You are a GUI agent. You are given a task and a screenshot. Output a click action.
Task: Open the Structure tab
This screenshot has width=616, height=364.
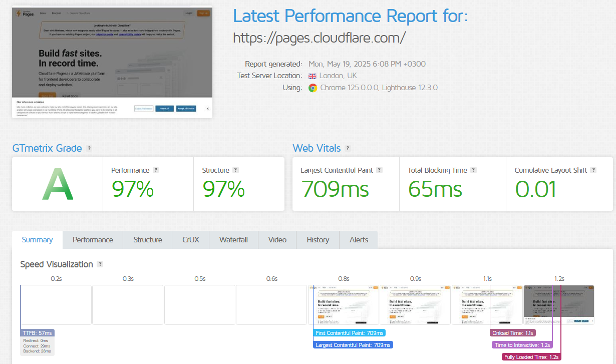(148, 240)
